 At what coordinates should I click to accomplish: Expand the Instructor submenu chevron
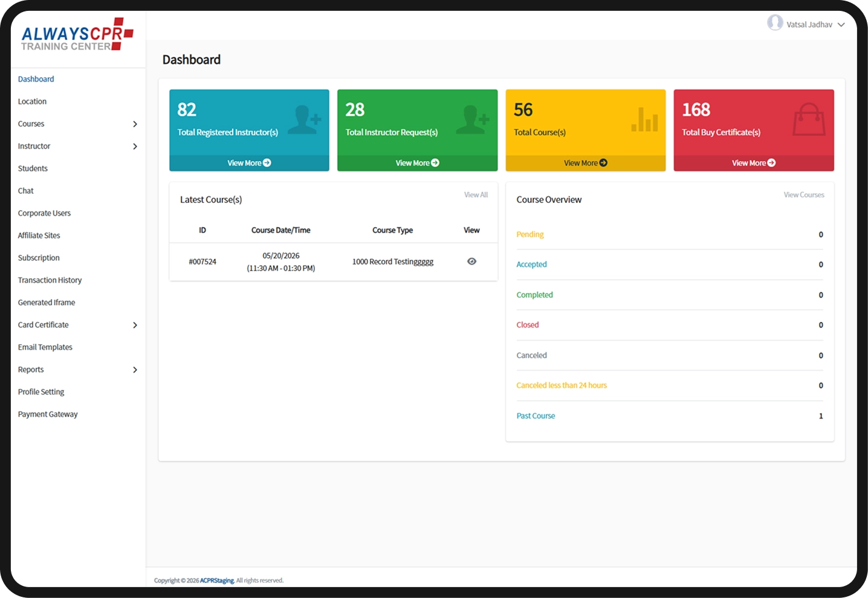click(135, 146)
